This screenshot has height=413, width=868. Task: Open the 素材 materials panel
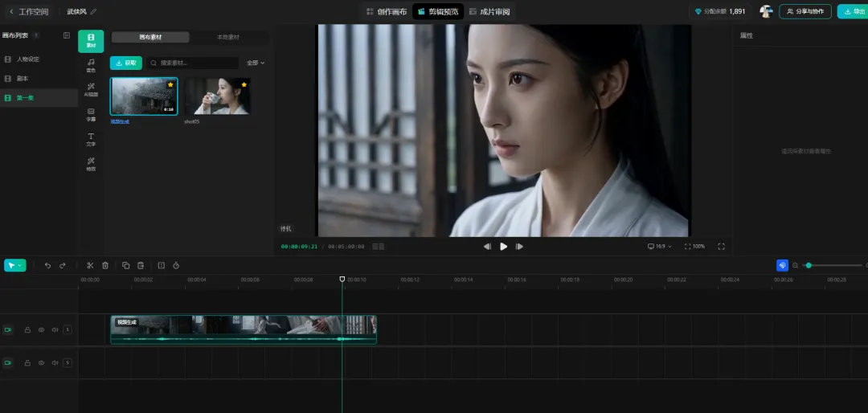91,41
